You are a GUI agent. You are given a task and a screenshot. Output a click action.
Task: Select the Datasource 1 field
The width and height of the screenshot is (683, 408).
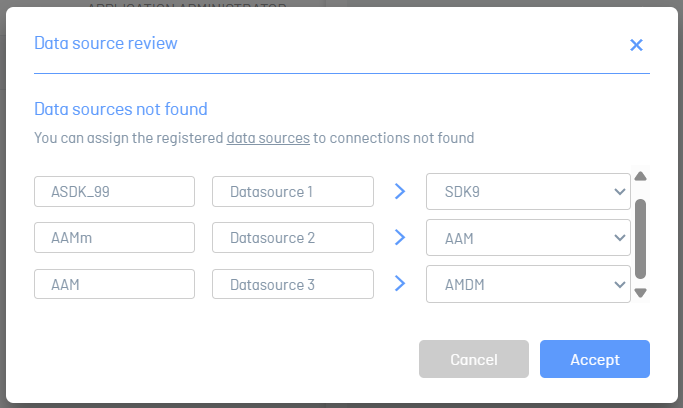point(293,192)
